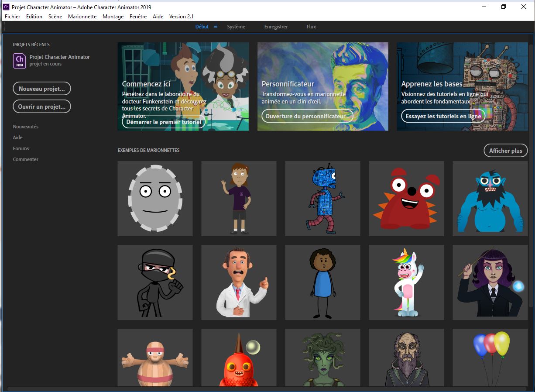Select the waving girl puppet

click(x=239, y=199)
